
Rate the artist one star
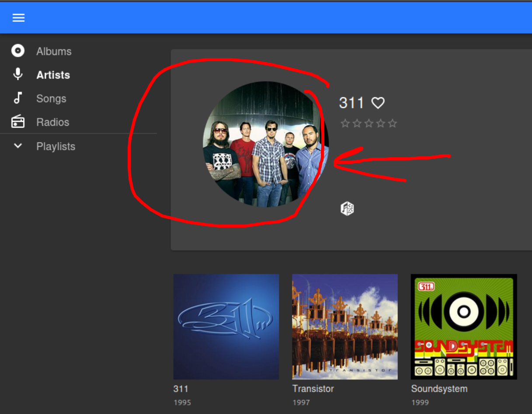pos(345,124)
